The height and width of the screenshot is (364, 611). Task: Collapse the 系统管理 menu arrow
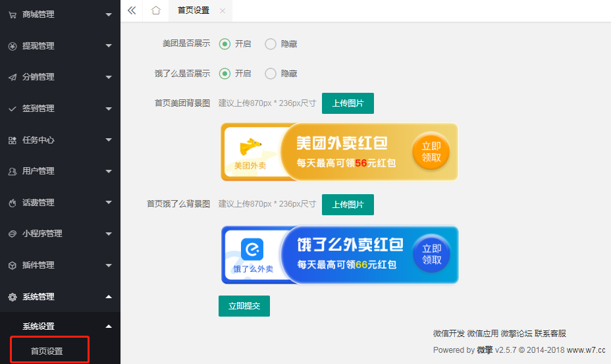point(109,297)
